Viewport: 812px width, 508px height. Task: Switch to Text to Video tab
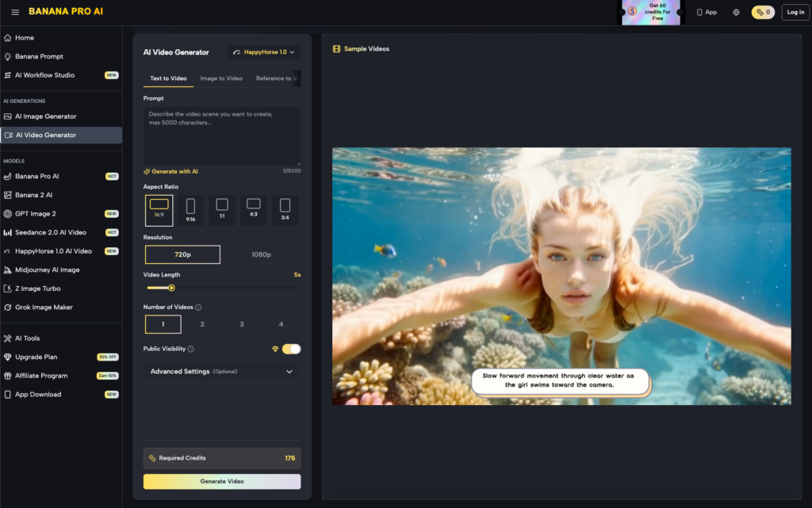pos(168,78)
